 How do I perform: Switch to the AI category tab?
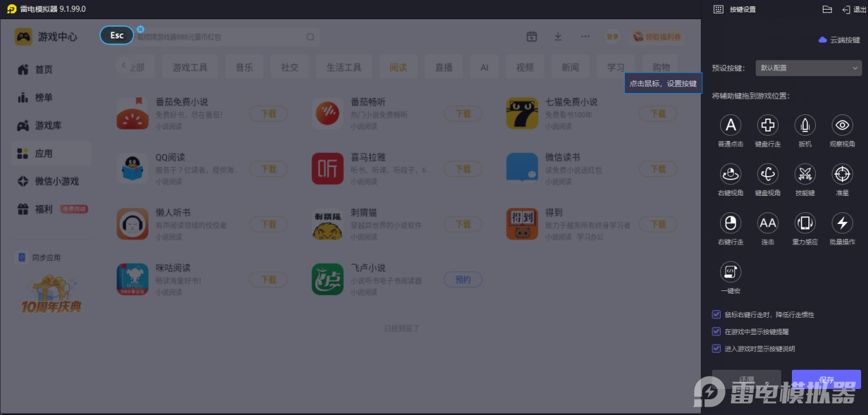coord(484,68)
